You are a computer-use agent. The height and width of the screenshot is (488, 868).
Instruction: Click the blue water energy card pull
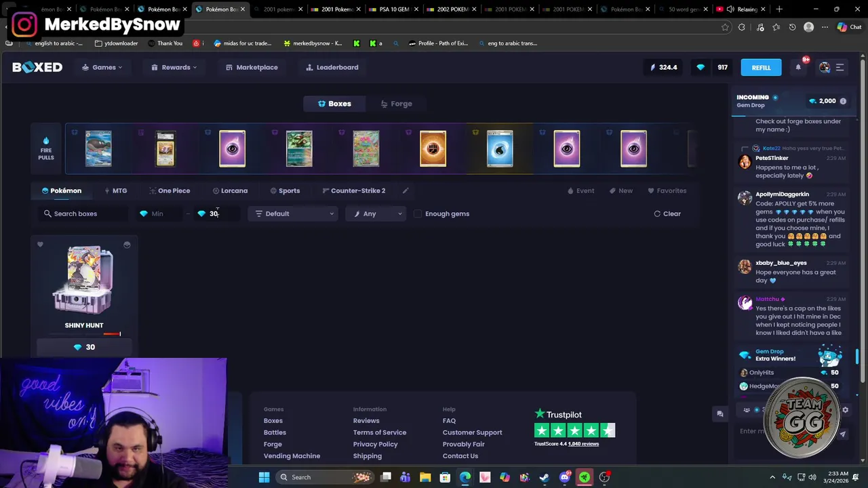click(500, 148)
